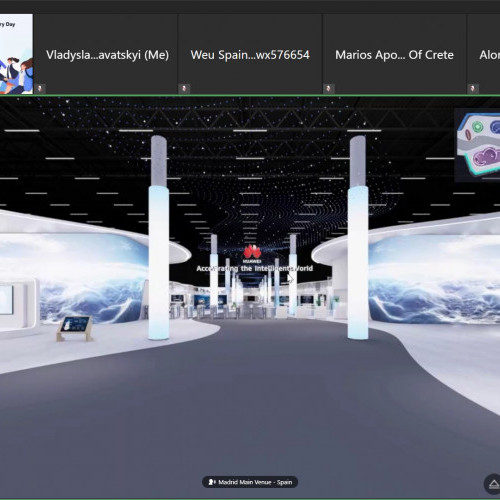Screen dimensions: 500x500
Task: Select the Weu Spain...wx576654 participant tile
Action: coord(250,54)
